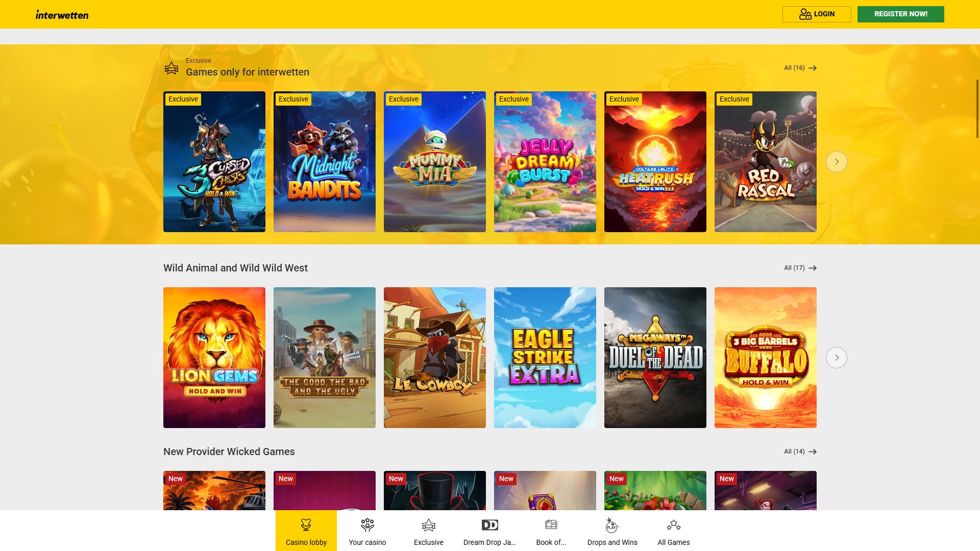The width and height of the screenshot is (980, 551).
Task: Open the New game with plain magenta artwork
Action: coord(325,491)
